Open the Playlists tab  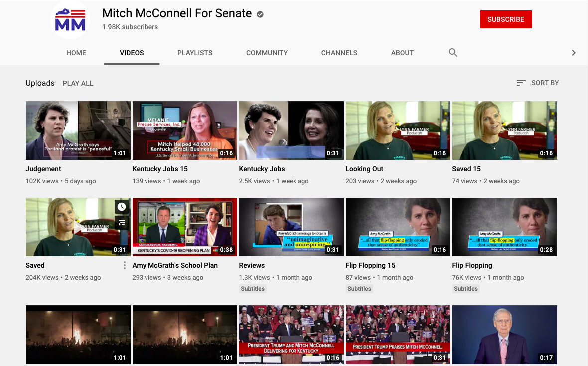tap(195, 53)
